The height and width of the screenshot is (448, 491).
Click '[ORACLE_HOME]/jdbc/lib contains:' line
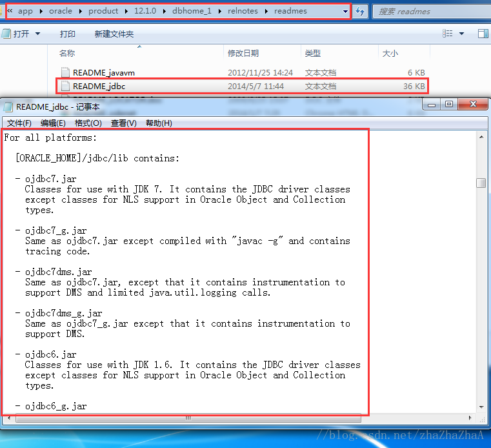[97, 158]
